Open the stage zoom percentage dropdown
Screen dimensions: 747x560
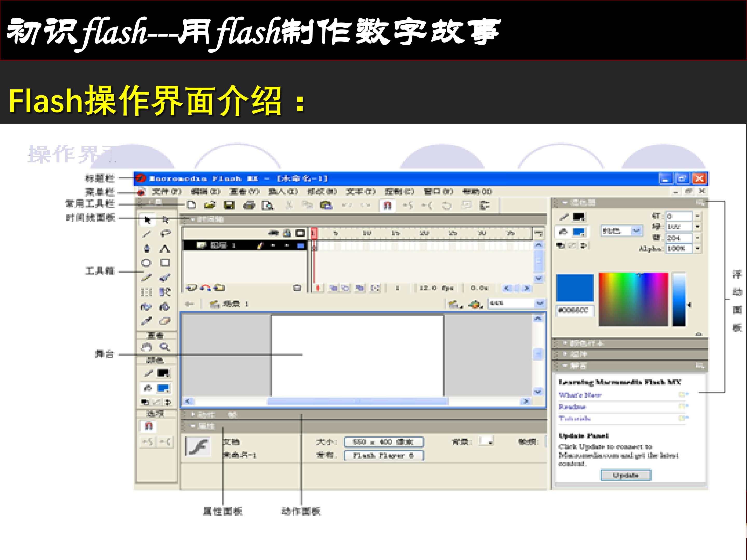pos(540,303)
